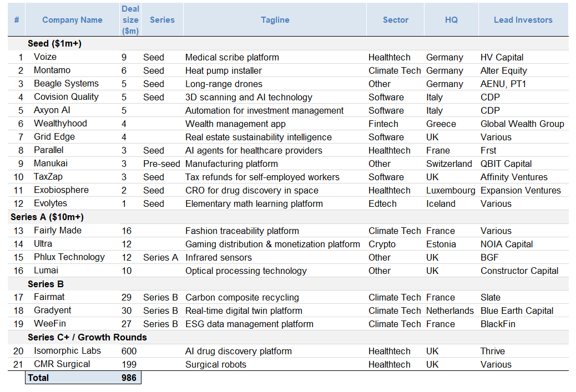Select the Axyon AI cell
This screenshot has width=576, height=392.
coord(52,110)
